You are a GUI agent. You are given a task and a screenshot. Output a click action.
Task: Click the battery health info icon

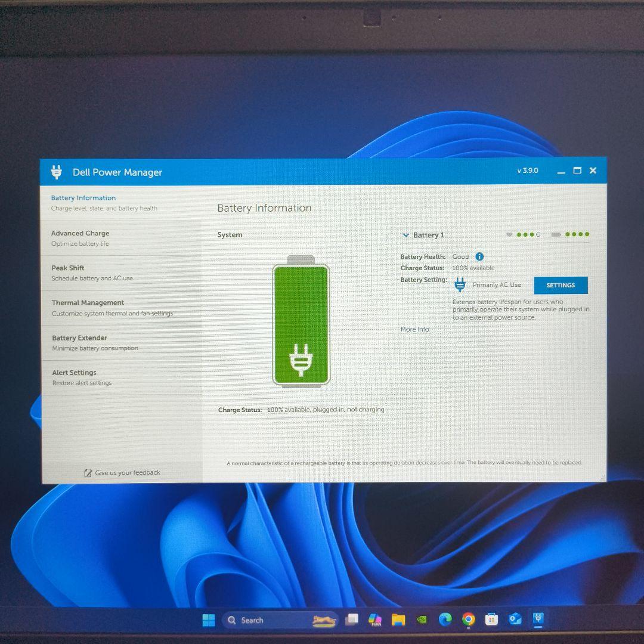coord(479,256)
